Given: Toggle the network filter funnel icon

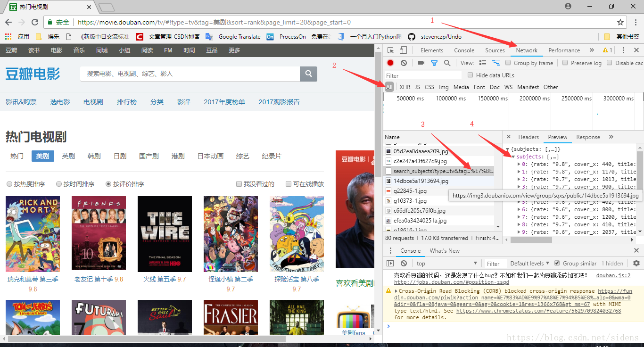Looking at the screenshot, I should pos(434,63).
